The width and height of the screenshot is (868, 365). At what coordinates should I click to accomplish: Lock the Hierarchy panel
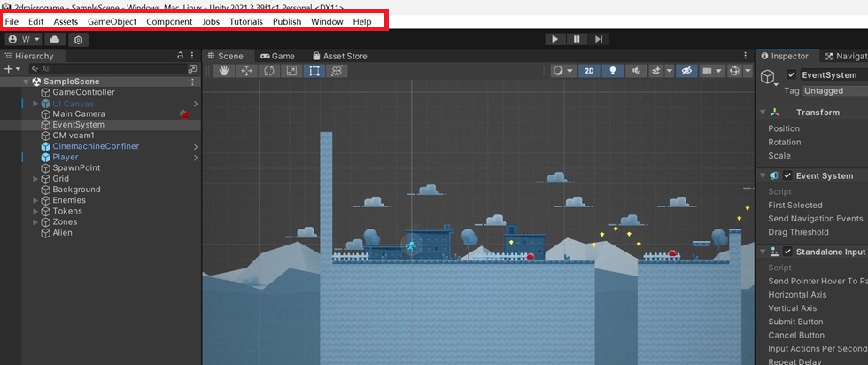(180, 56)
